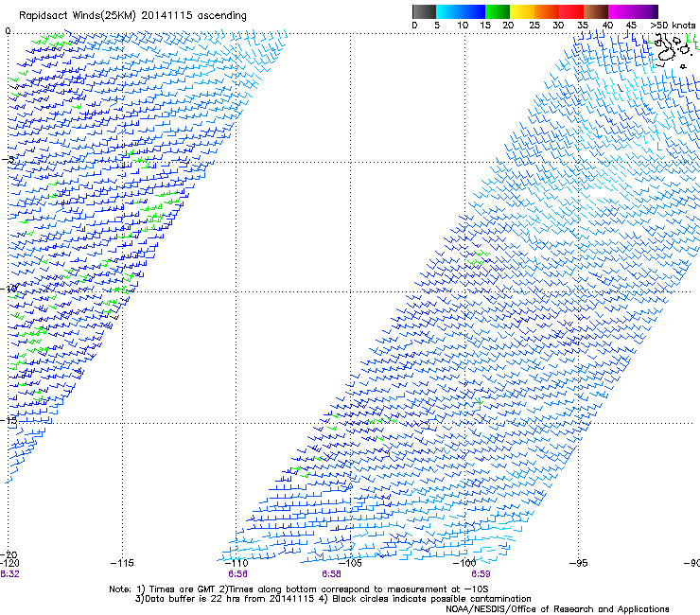Image resolution: width=700 pixels, height=615 pixels.
Task: Click the green 15-20 knots color segment
Action: click(x=498, y=11)
